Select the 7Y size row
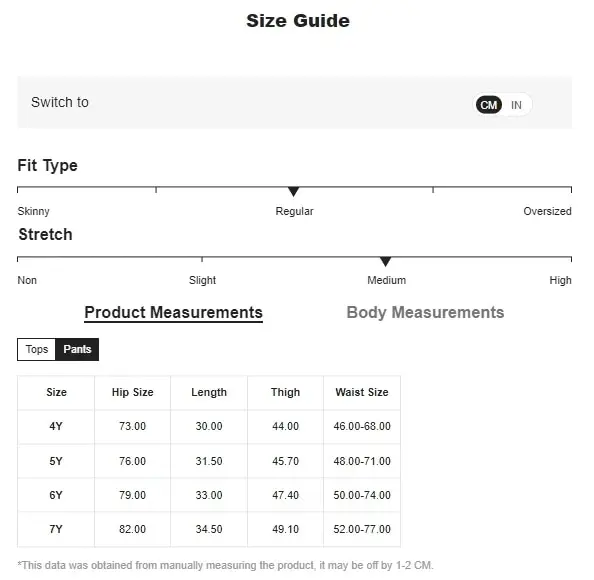Screen dimensions: 594x580 coord(209,529)
